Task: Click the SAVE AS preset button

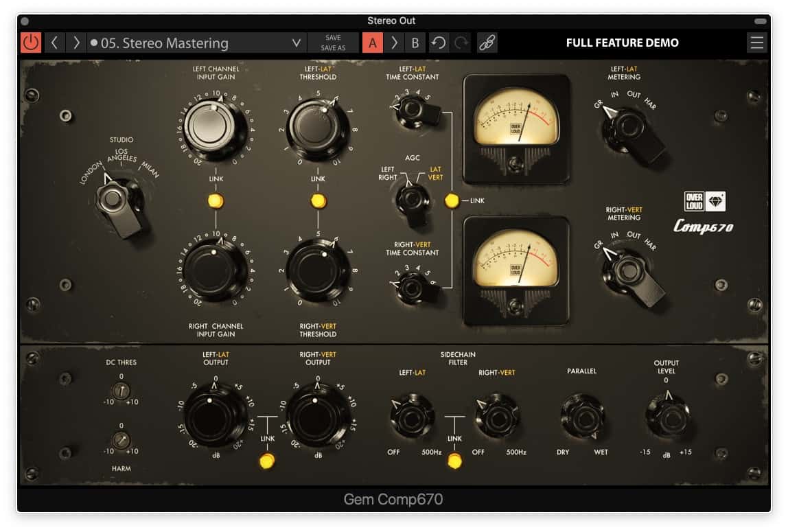Action: (333, 48)
